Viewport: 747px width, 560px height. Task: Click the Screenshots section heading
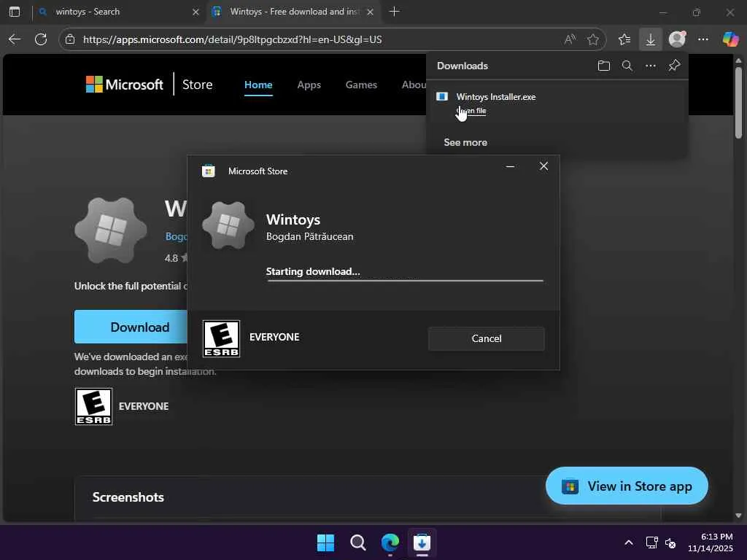click(128, 497)
